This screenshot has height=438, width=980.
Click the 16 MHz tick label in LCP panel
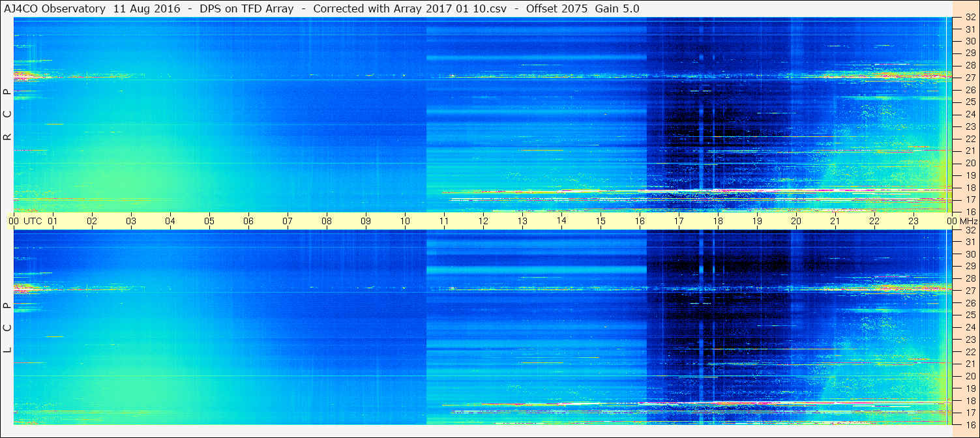(x=970, y=424)
